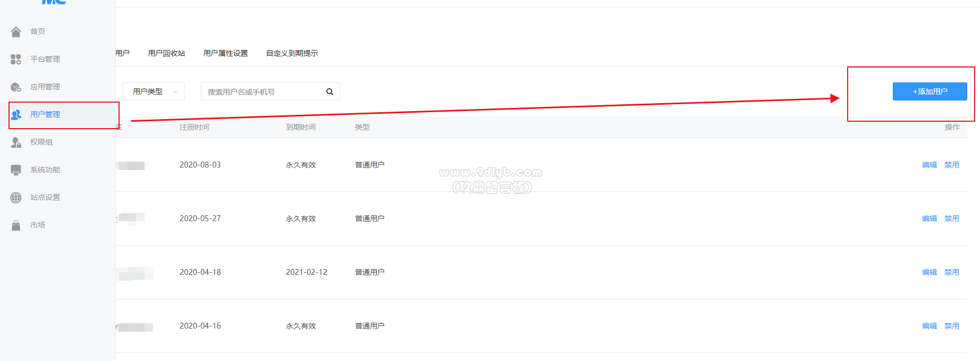Click 禁用 for the 2020-05-27 user
This screenshot has height=361, width=980.
tap(951, 219)
